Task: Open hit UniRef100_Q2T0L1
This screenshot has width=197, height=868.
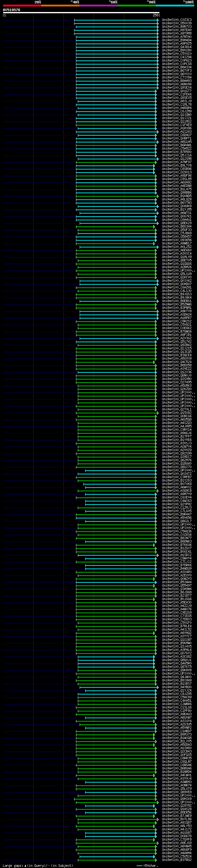Action: [176, 410]
